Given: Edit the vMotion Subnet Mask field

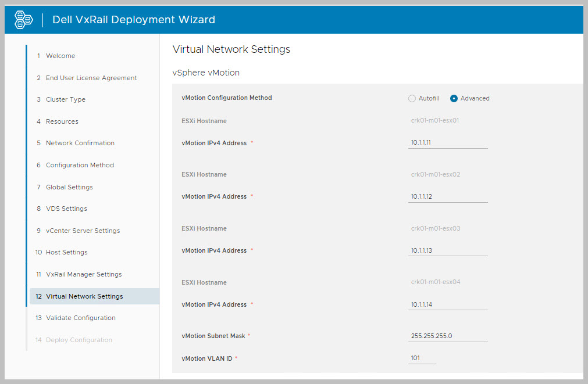Looking at the screenshot, I should (448, 336).
